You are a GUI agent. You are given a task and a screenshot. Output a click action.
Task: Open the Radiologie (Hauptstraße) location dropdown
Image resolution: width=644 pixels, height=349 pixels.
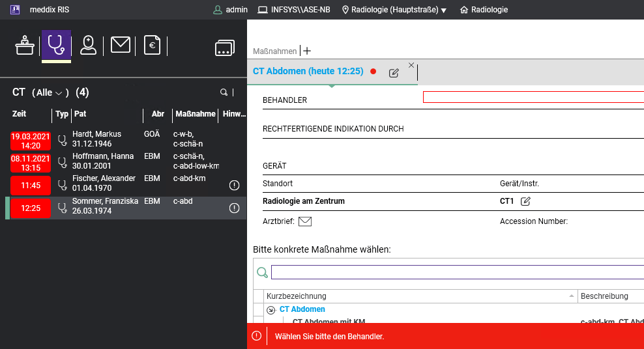coord(394,10)
